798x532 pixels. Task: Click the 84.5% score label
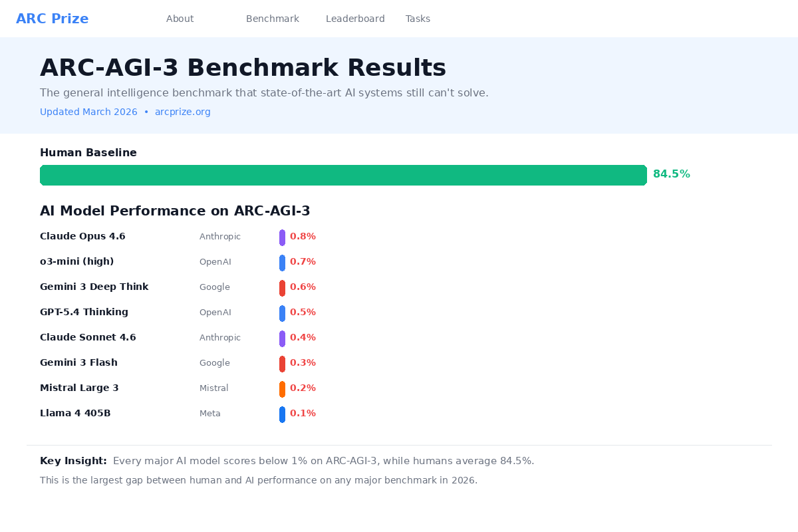[671, 174]
